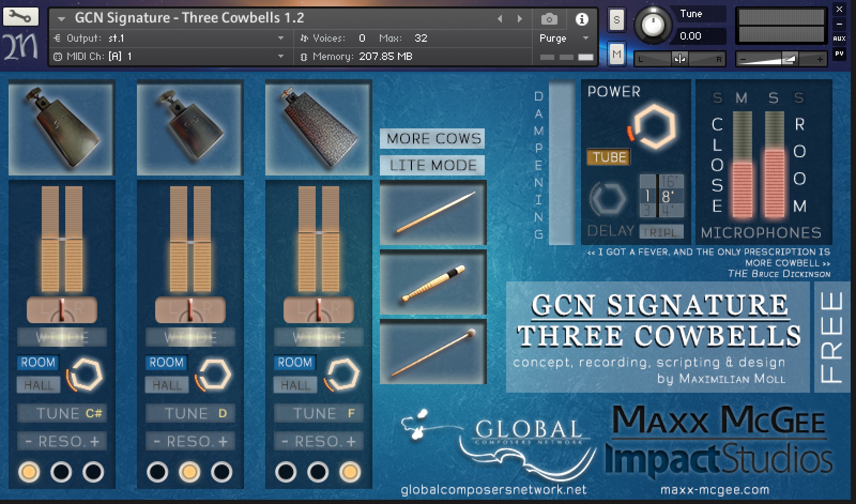Image resolution: width=856 pixels, height=504 pixels.
Task: Select the second cowbell image
Action: 190,127
